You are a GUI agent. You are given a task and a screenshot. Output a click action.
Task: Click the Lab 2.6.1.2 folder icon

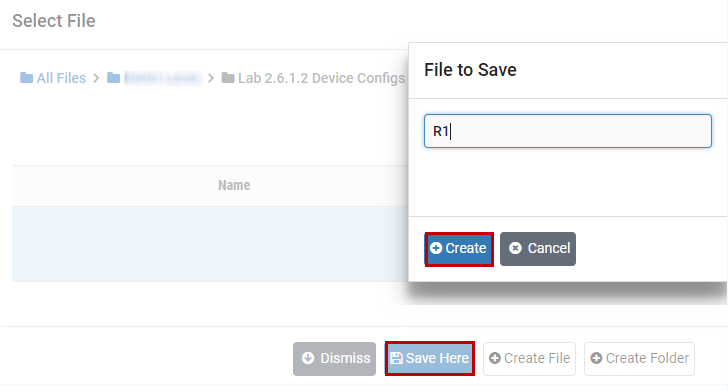(x=228, y=78)
